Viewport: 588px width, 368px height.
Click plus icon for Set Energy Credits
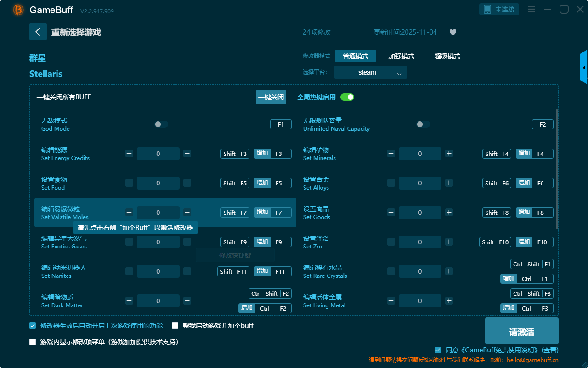click(187, 154)
